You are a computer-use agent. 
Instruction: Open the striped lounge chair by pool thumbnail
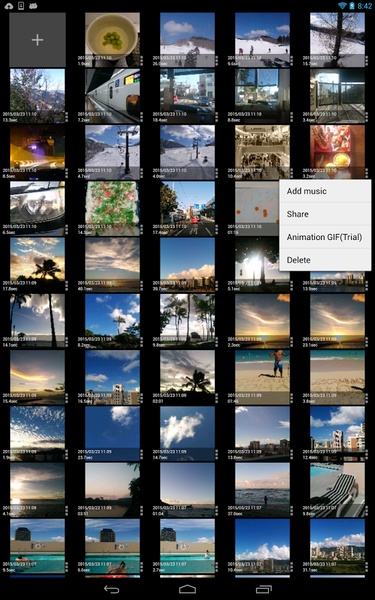point(337,490)
